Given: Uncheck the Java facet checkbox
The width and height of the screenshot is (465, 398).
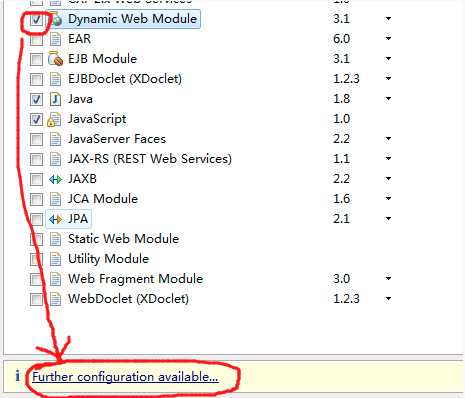Looking at the screenshot, I should tap(36, 99).
